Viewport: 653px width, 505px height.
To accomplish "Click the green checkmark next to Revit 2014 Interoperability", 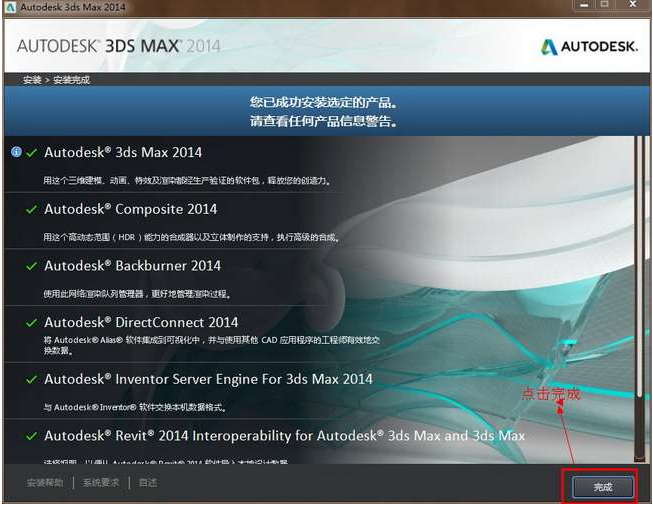I will coord(32,436).
